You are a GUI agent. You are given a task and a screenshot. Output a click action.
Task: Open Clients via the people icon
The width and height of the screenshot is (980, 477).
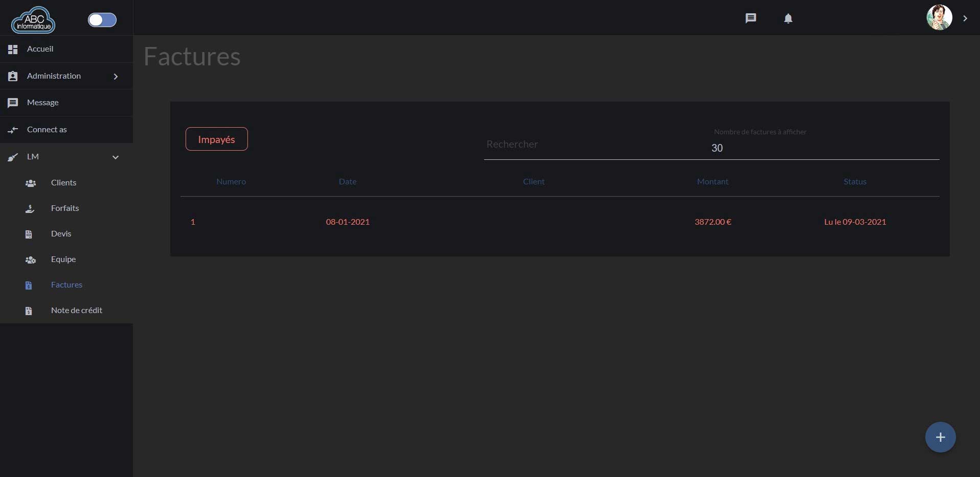click(31, 183)
